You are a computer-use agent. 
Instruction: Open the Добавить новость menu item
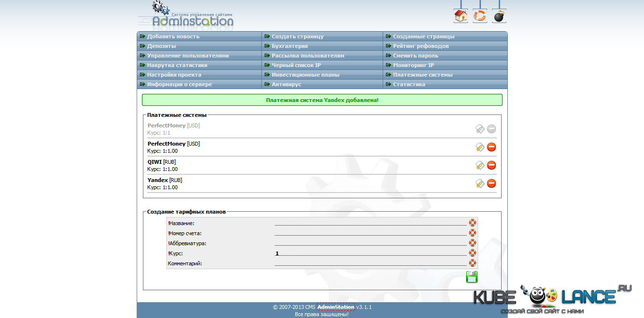click(x=173, y=36)
